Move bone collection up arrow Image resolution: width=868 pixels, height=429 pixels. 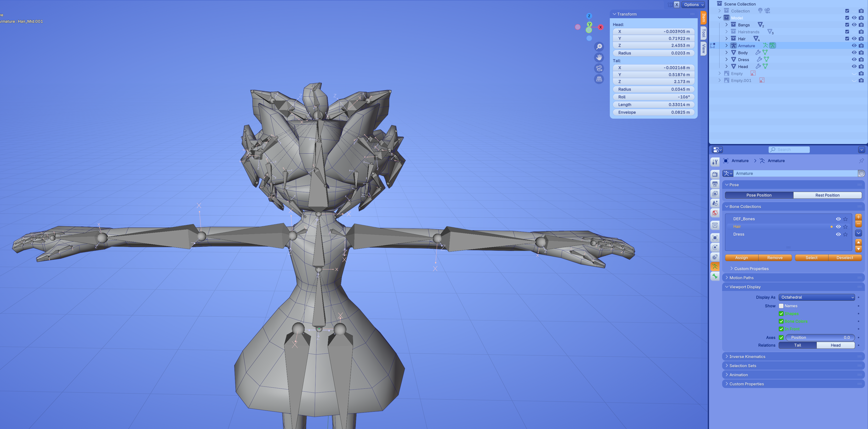(858, 242)
